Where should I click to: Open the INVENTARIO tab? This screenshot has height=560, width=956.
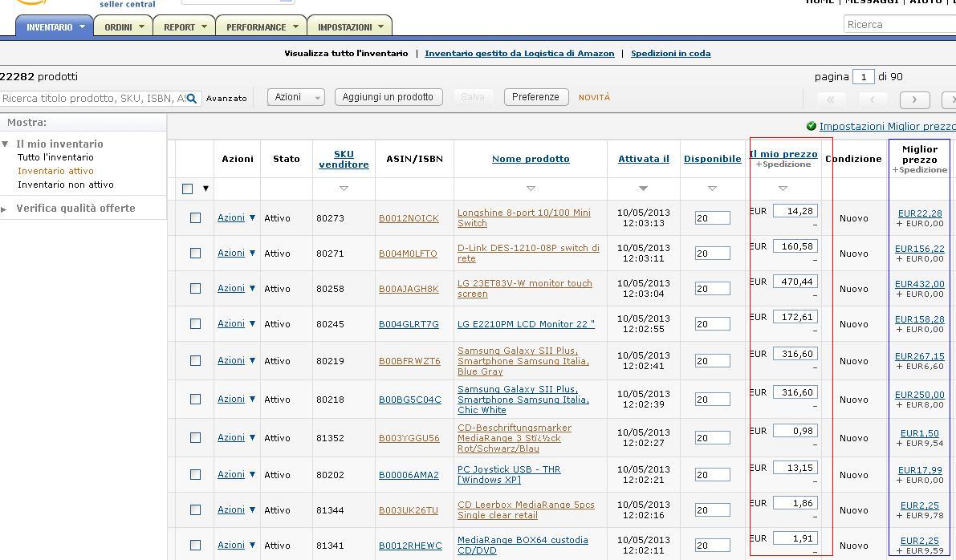click(55, 26)
